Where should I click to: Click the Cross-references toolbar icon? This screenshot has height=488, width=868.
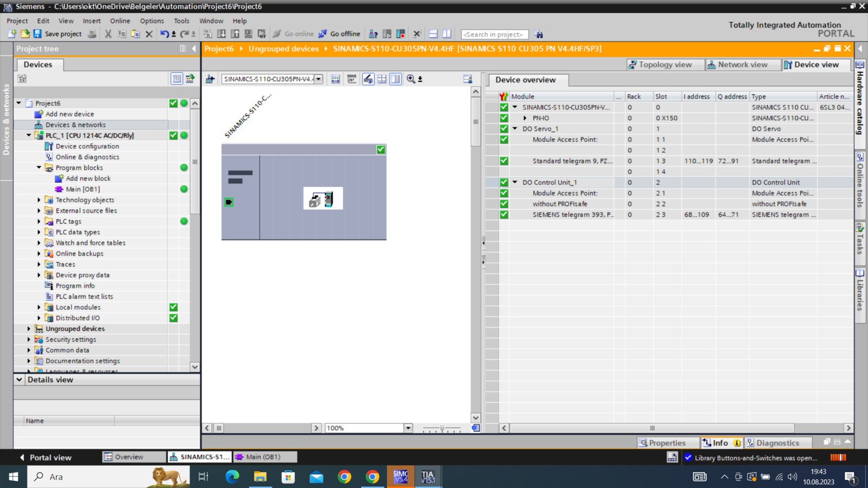tap(417, 34)
